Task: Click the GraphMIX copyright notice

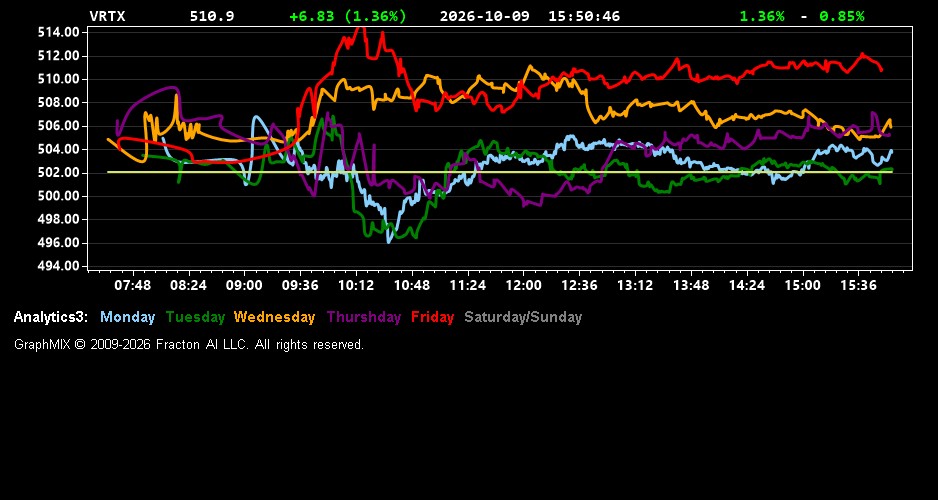Action: coord(189,344)
